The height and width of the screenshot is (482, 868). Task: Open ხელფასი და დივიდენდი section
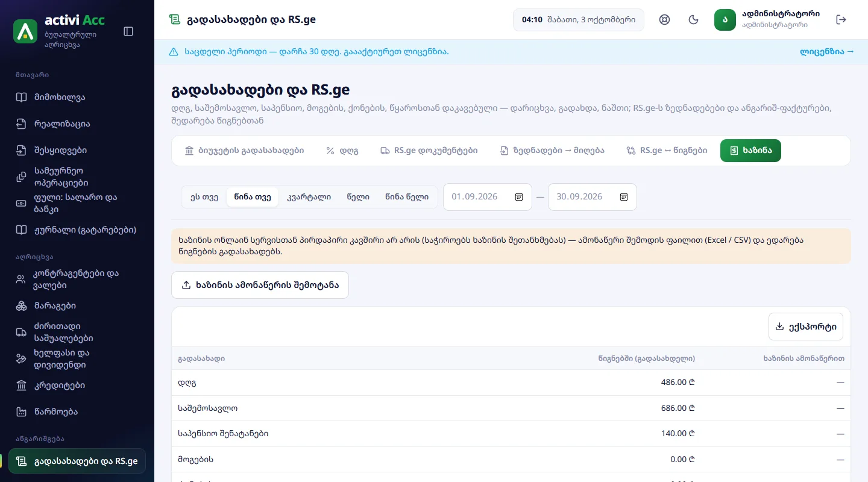point(77,358)
